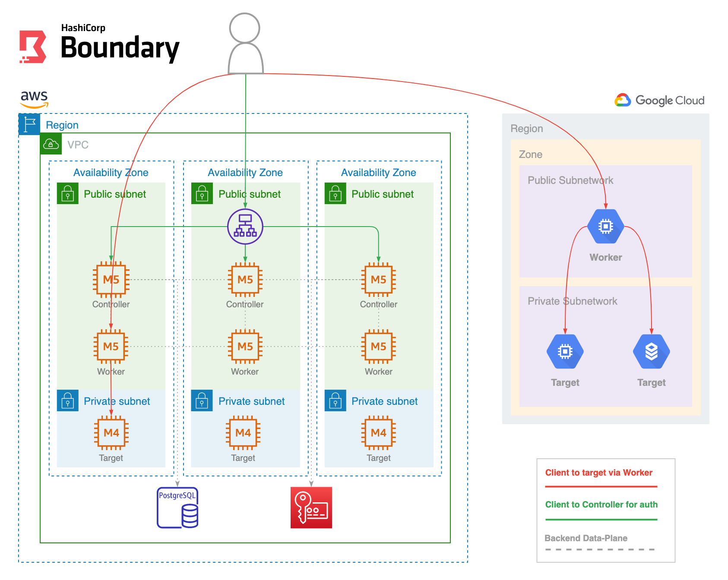728x580 pixels.
Task: Select the VPC cloud icon
Action: coord(51,144)
